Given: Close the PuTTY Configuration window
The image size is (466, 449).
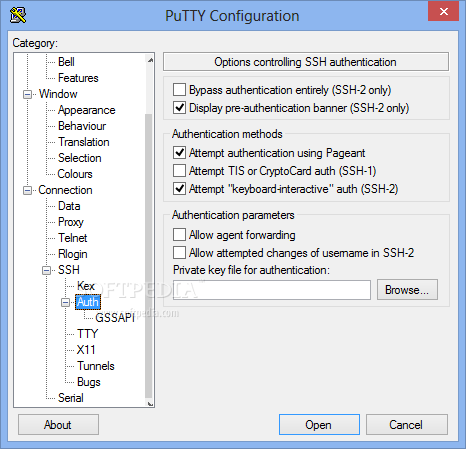Looking at the screenshot, I should click(444, 11).
